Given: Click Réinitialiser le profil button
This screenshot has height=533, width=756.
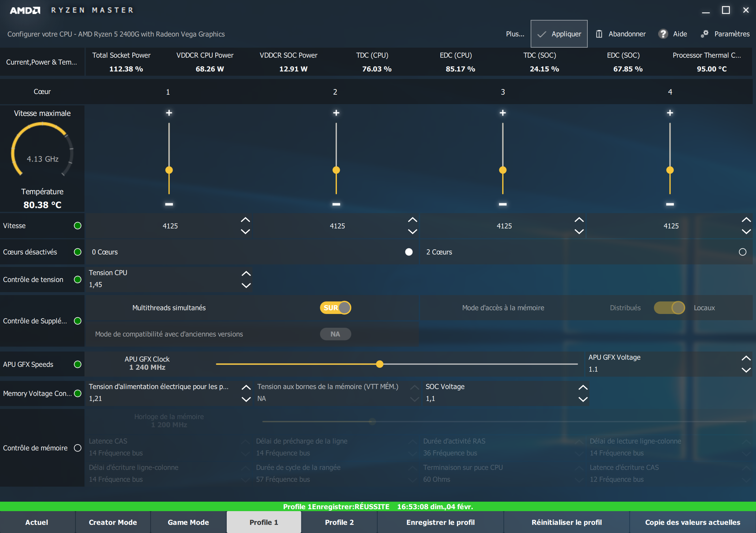Looking at the screenshot, I should [x=566, y=522].
